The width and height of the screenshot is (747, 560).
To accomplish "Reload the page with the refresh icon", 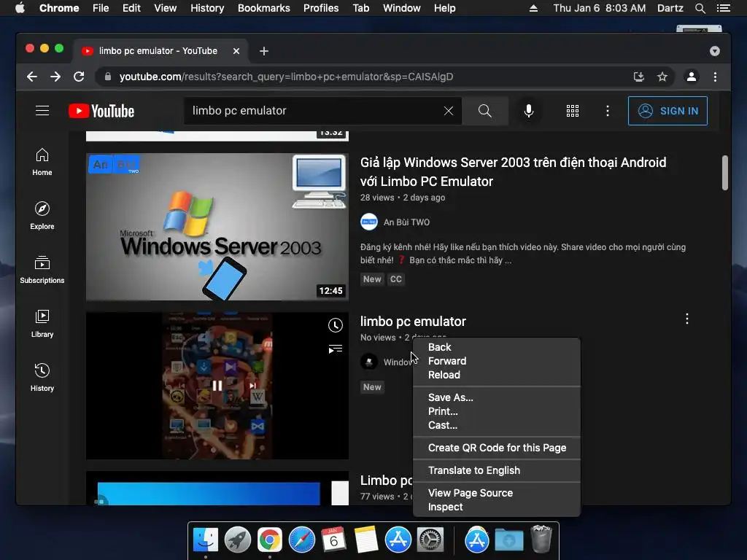I will [x=79, y=77].
